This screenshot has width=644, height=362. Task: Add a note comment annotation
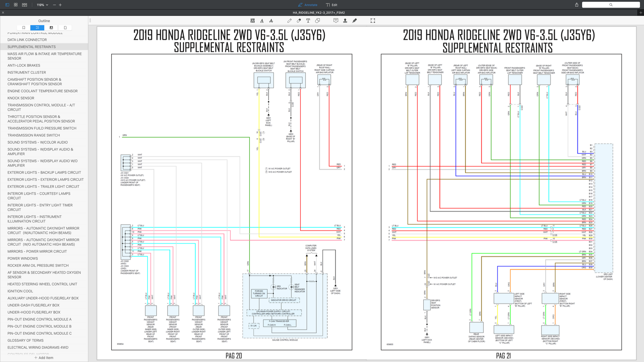click(x=336, y=20)
